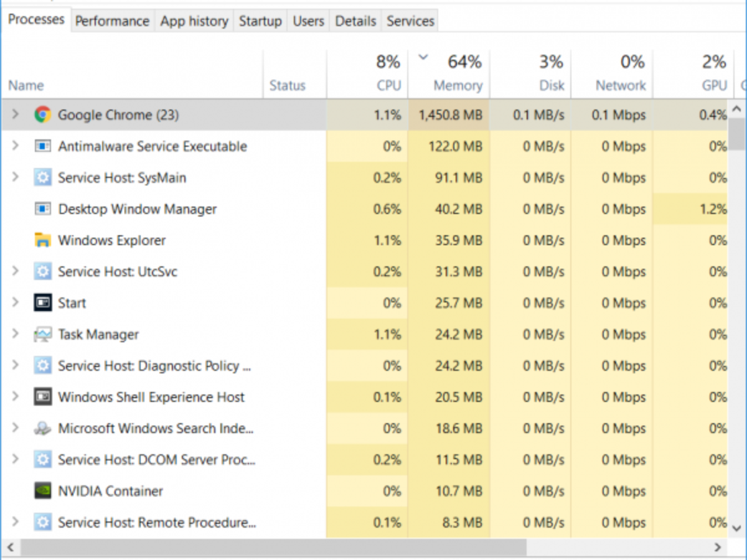Click the Windows Shell Experience Host icon
This screenshot has width=747, height=560.
[x=42, y=397]
